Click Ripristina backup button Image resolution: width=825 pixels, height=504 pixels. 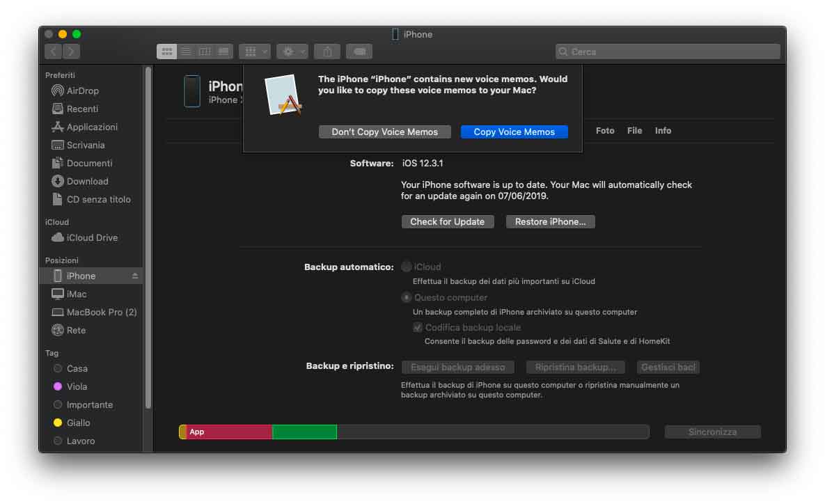[x=576, y=368]
